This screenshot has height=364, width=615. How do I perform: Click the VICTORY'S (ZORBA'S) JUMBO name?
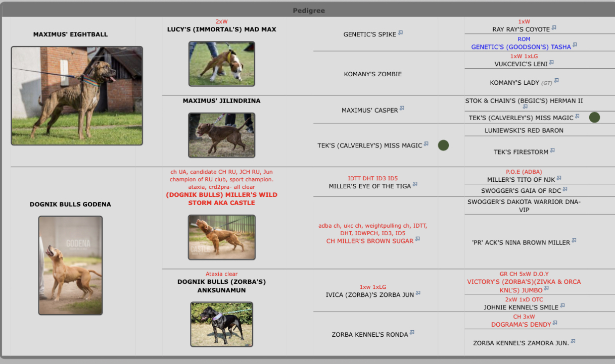(x=524, y=286)
